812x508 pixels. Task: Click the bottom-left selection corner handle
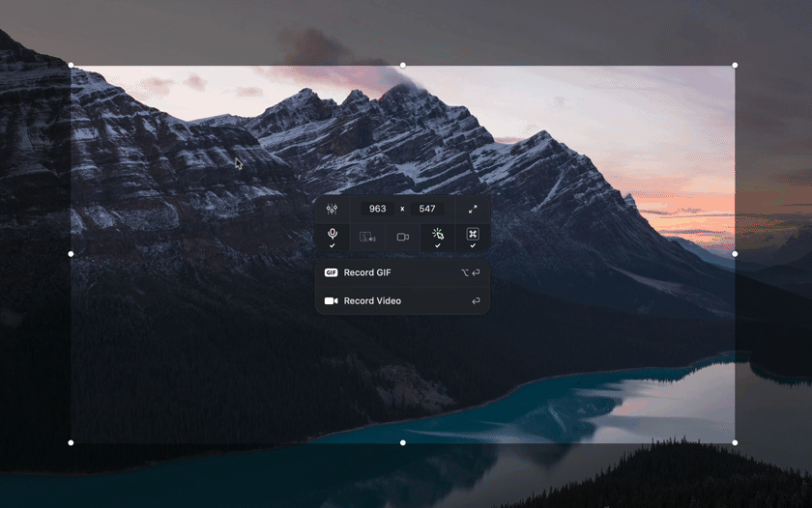71,443
